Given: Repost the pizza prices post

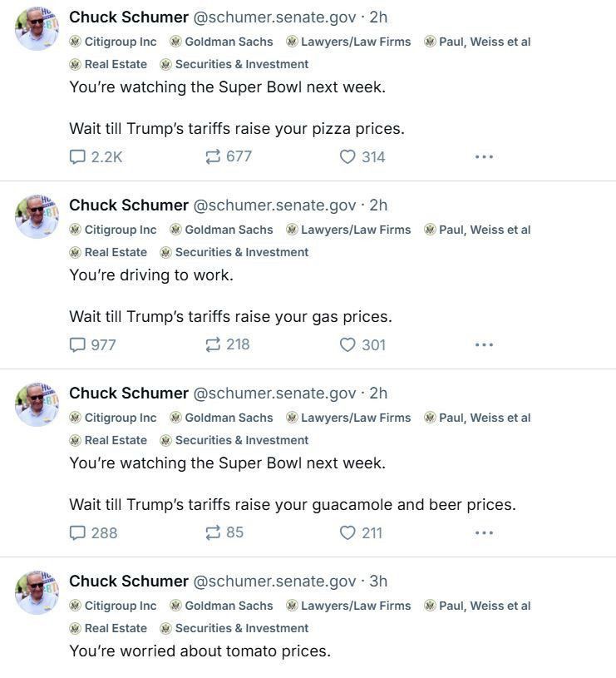Looking at the screenshot, I should (213, 156).
